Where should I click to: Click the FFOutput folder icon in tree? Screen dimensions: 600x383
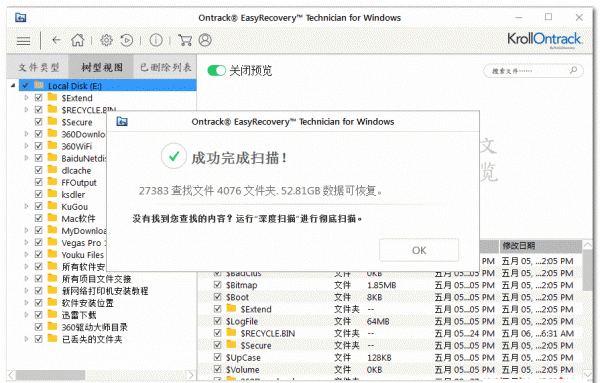(52, 182)
